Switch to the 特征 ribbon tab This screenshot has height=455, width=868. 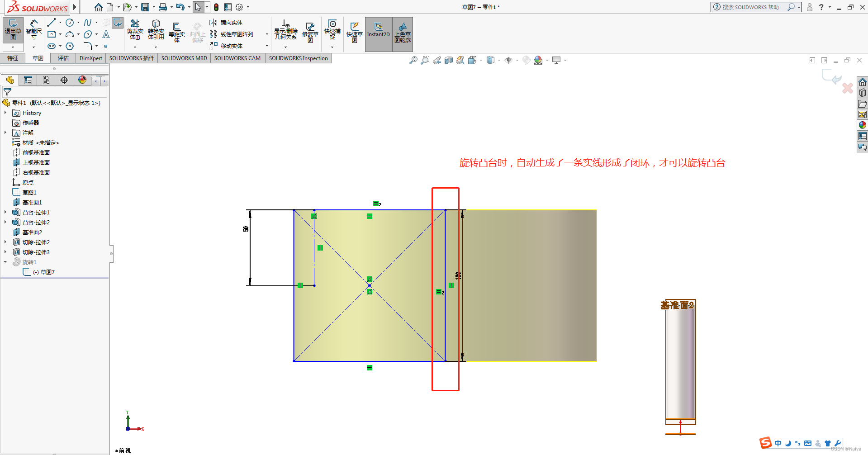13,58
